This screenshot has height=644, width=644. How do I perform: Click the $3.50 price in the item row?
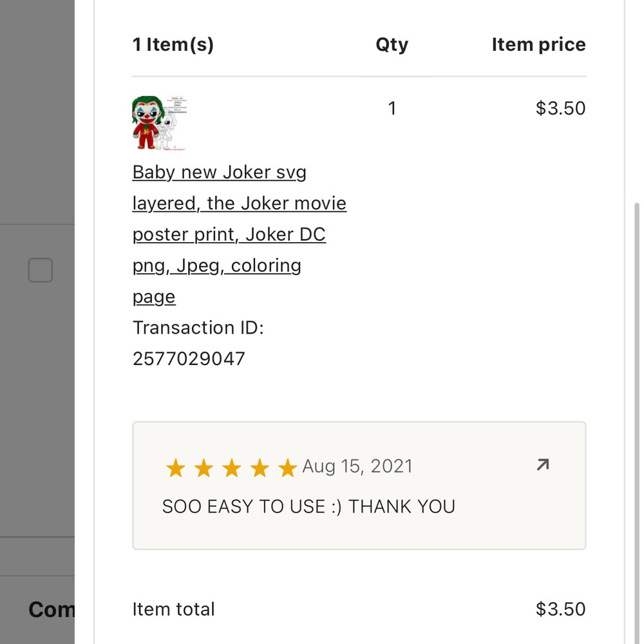point(560,108)
